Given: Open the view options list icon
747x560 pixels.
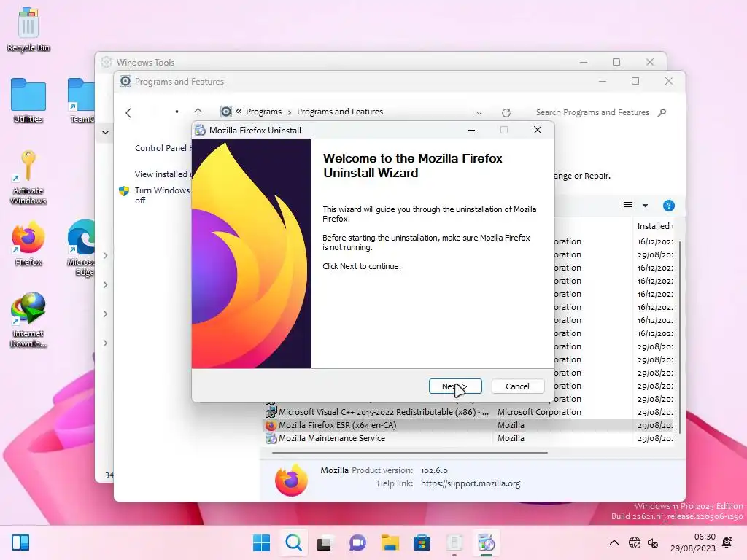Looking at the screenshot, I should [628, 206].
